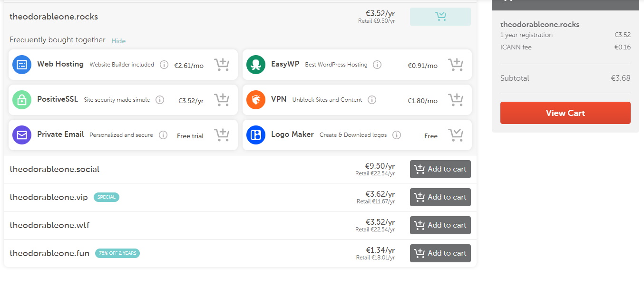Screen dimensions: 644x297
Task: Click the Private Email cart icon
Action: [222, 135]
